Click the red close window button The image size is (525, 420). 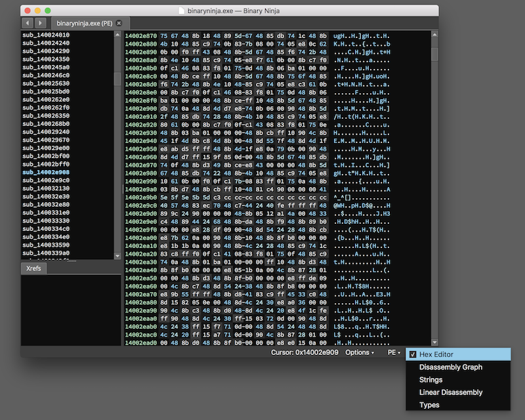(28, 10)
